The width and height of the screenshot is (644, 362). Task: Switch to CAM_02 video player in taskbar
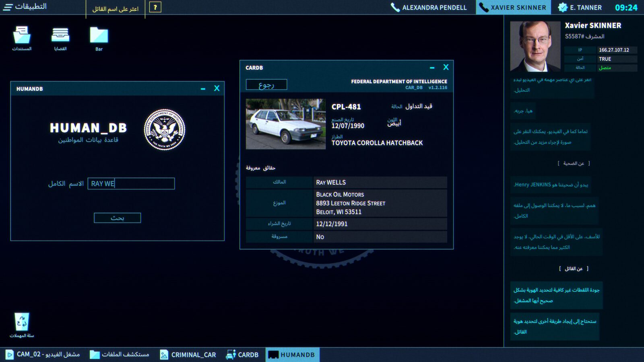click(x=43, y=354)
